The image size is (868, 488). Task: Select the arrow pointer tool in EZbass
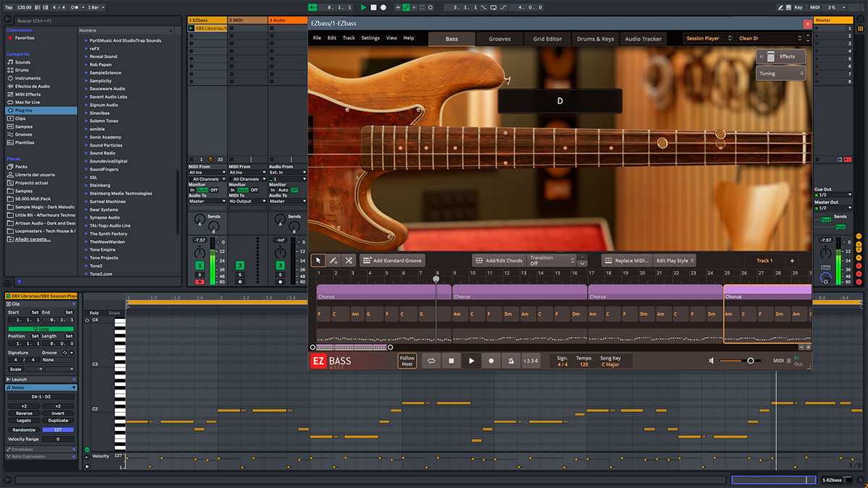click(x=318, y=260)
